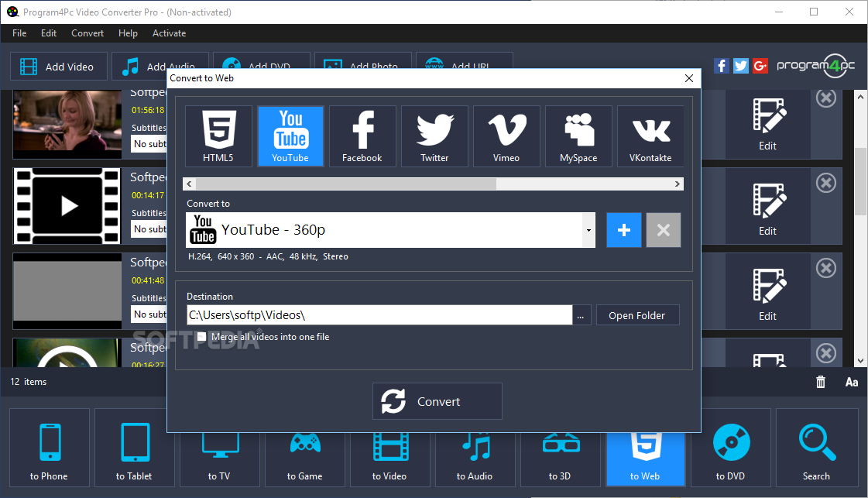This screenshot has height=498, width=868.
Task: Open subtitles dropdown of the 01:56:18 video
Action: click(149, 144)
